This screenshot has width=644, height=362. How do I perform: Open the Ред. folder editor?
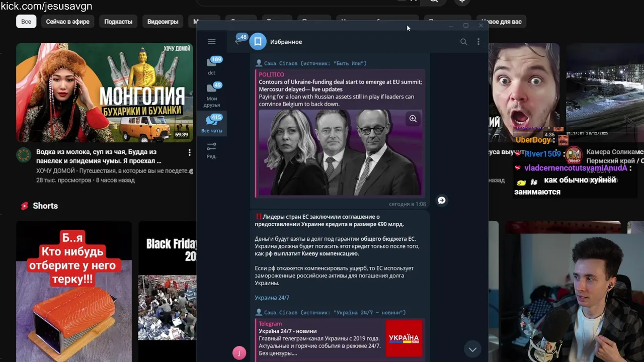[x=212, y=150]
